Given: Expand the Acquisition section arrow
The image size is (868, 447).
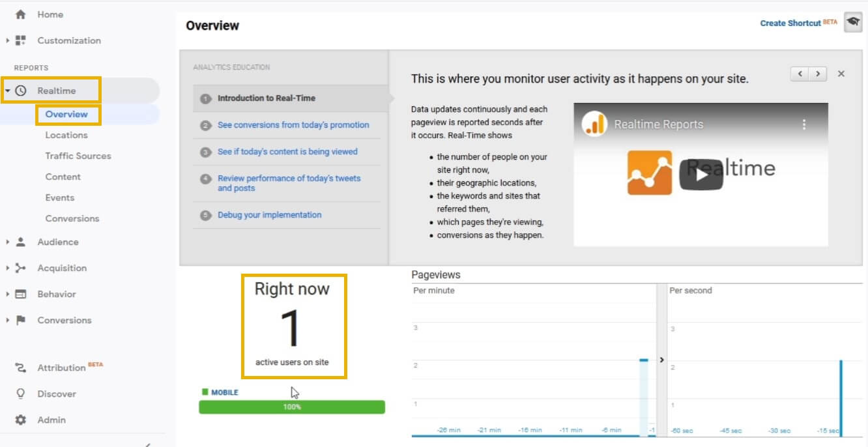Looking at the screenshot, I should point(8,268).
